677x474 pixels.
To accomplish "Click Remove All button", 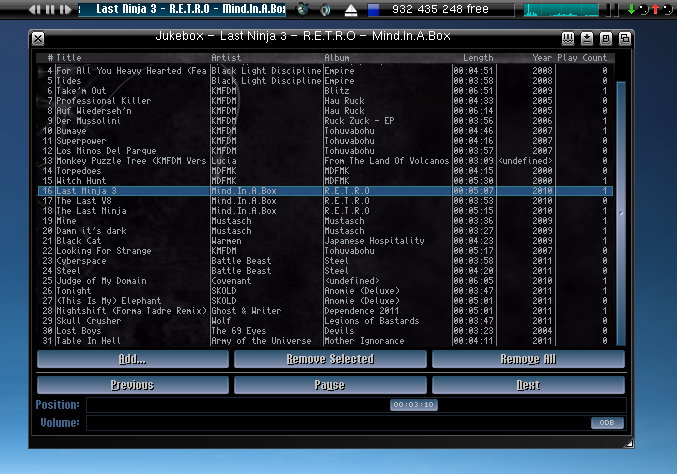I will tap(528, 359).
